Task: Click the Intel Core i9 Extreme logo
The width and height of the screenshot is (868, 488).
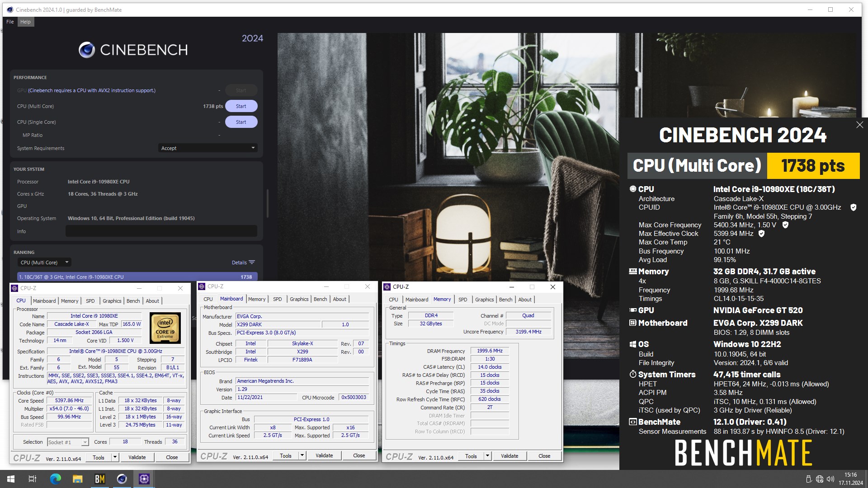Action: (x=165, y=328)
